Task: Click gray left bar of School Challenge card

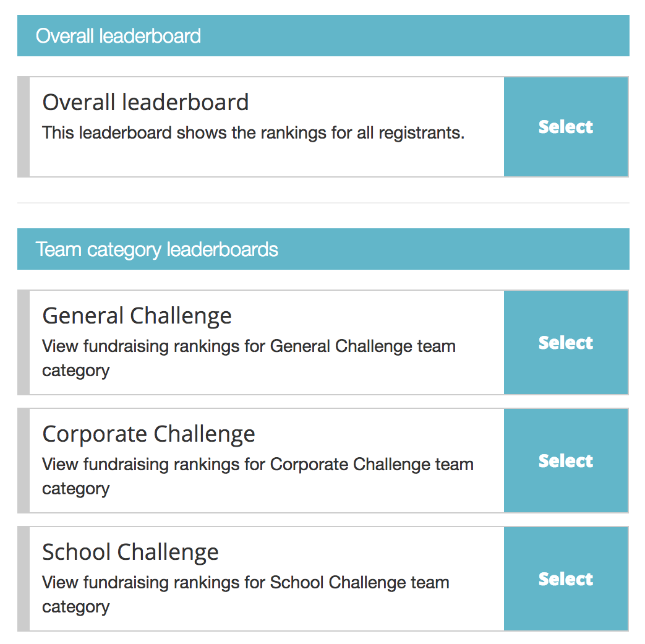Action: [x=23, y=579]
